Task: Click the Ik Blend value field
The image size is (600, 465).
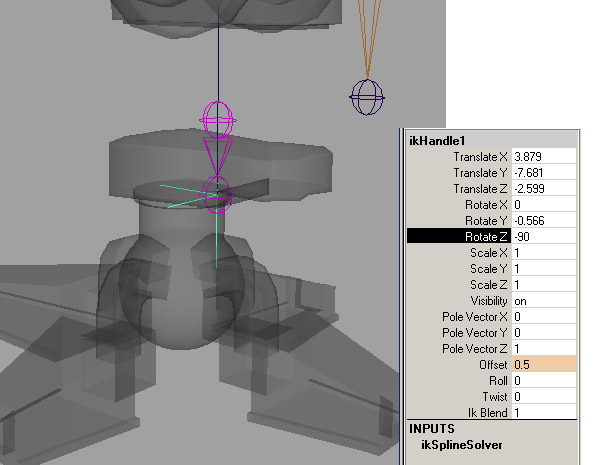Action: [x=544, y=413]
